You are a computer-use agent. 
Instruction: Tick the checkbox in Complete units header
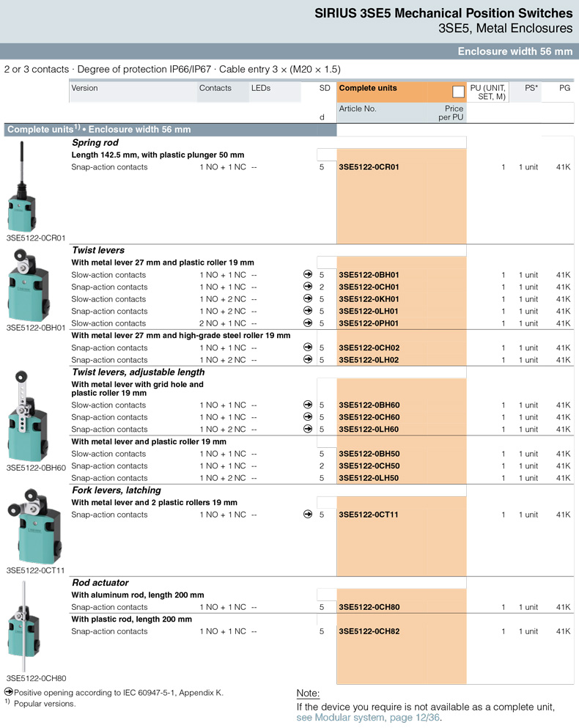coord(459,92)
